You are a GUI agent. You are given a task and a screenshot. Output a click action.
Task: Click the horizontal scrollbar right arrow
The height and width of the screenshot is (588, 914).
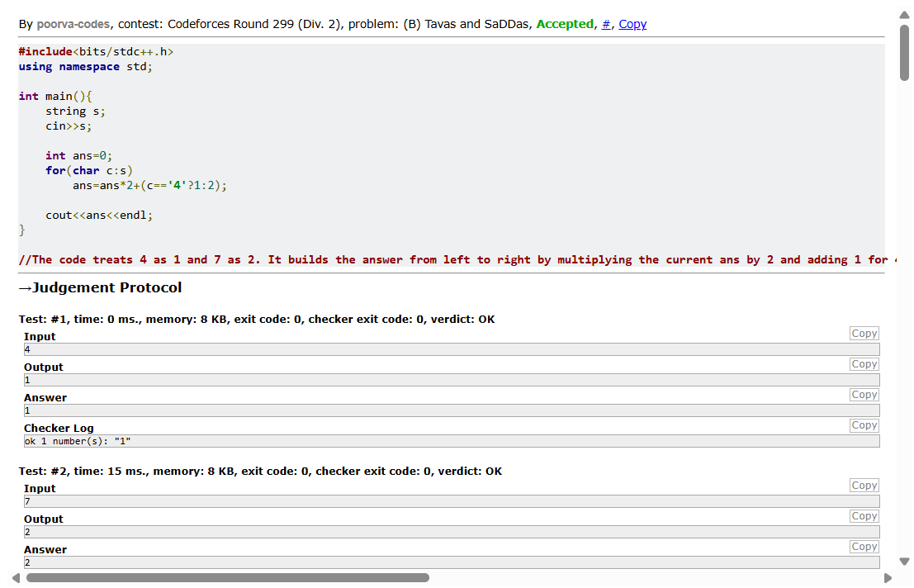888,578
